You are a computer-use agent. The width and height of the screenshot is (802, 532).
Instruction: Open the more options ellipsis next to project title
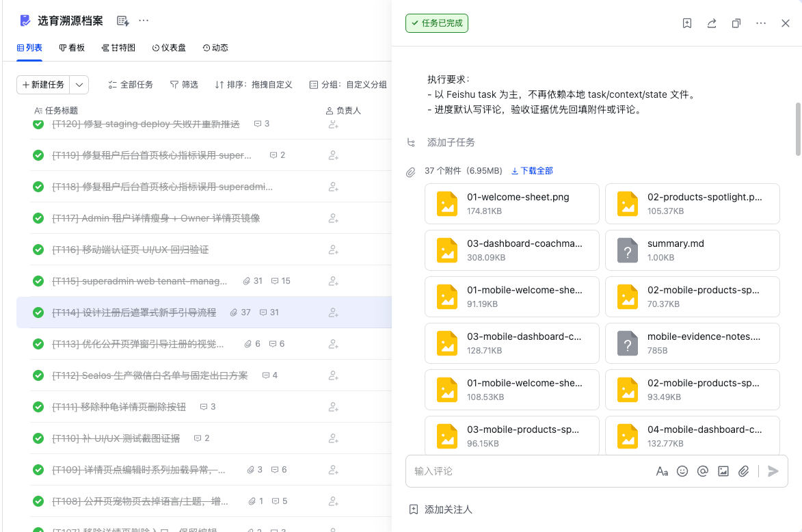144,21
